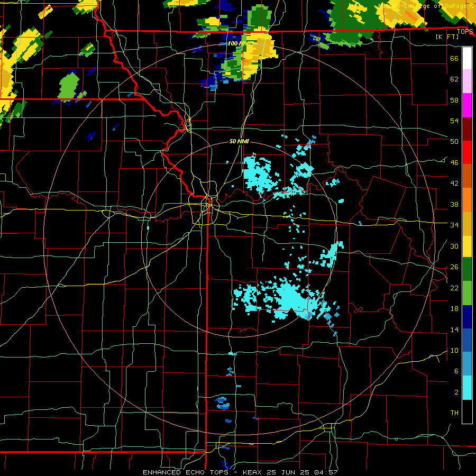This screenshot has height=476, width=476.
Task: Click the bright red legend swatch
Action: pyautogui.click(x=467, y=152)
